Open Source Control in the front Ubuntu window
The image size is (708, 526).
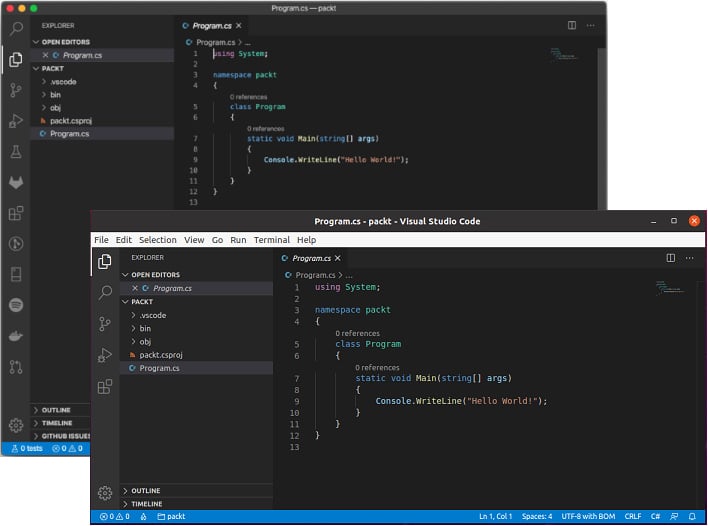(105, 324)
